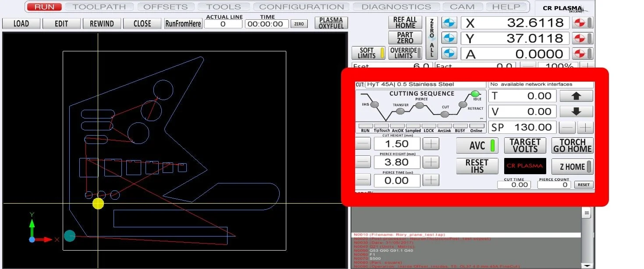Click the ArcOK status LED indicator
The image size is (644, 269).
(397, 126)
